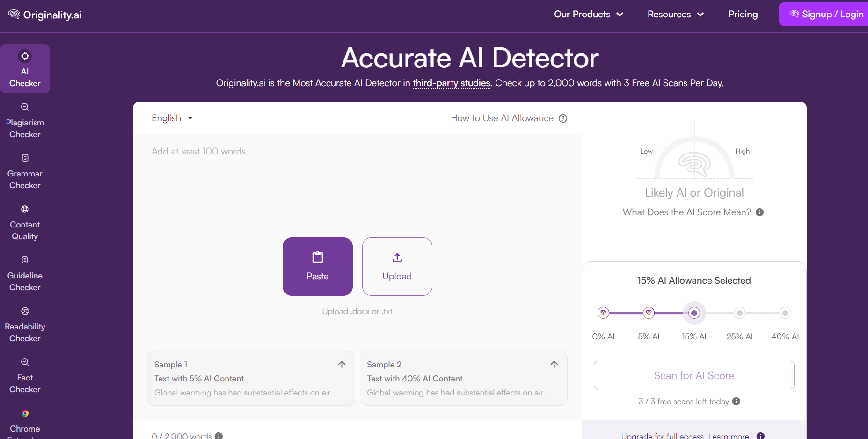Click the help icon beside AI Allowance
868x439 pixels.
(563, 118)
